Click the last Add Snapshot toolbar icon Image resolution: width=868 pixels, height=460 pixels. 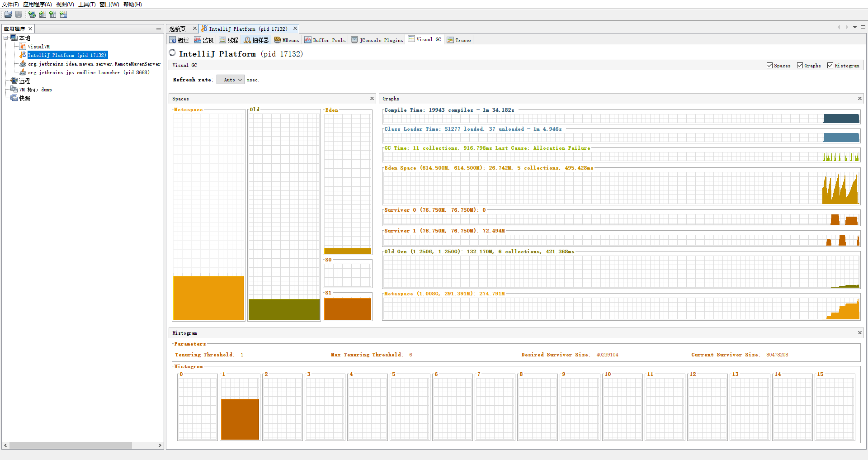(63, 14)
